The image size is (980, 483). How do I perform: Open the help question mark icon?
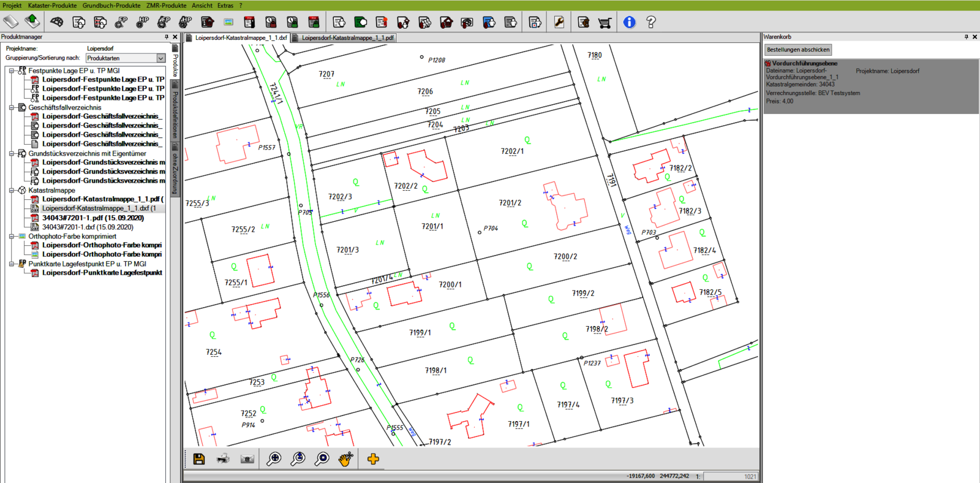[x=650, y=23]
